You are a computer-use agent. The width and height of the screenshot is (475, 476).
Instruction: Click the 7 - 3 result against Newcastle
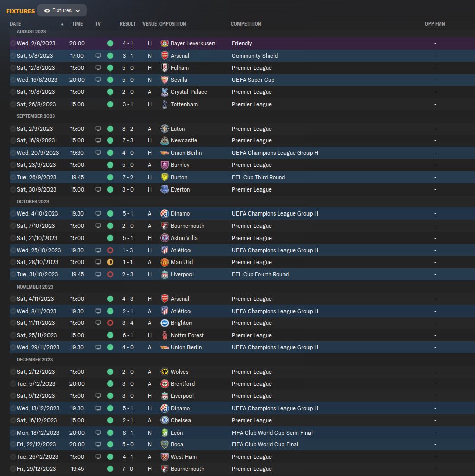click(128, 140)
